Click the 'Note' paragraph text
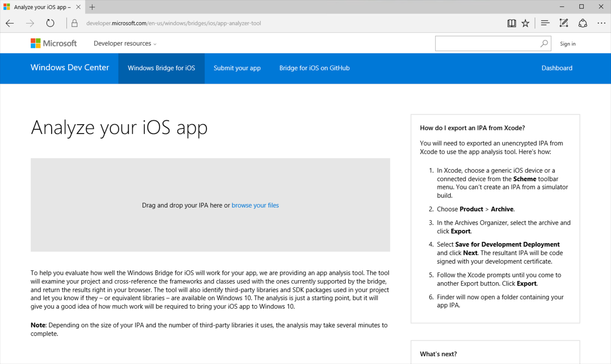This screenshot has height=364, width=611. 209,329
